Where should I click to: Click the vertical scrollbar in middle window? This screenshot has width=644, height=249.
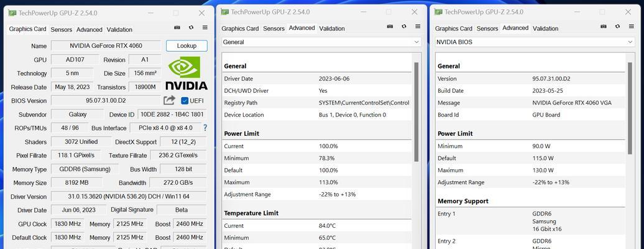point(416,111)
